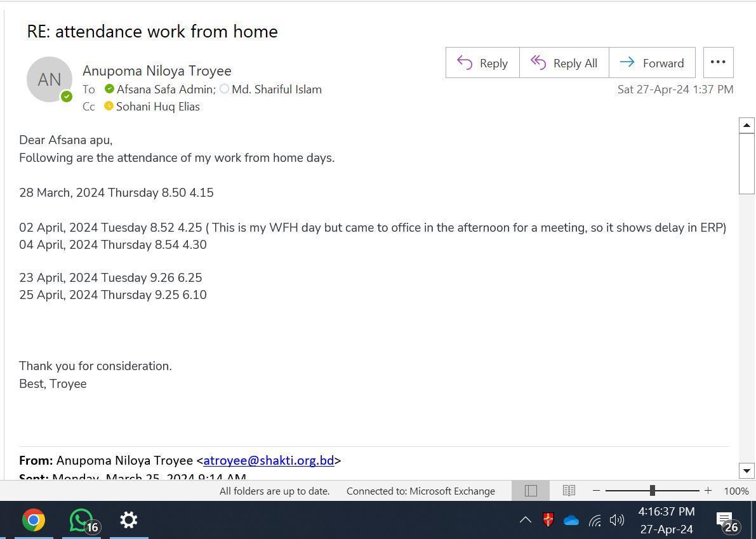
Task: Click 'Dear Afsana apu,' greeting text
Action: (65, 140)
